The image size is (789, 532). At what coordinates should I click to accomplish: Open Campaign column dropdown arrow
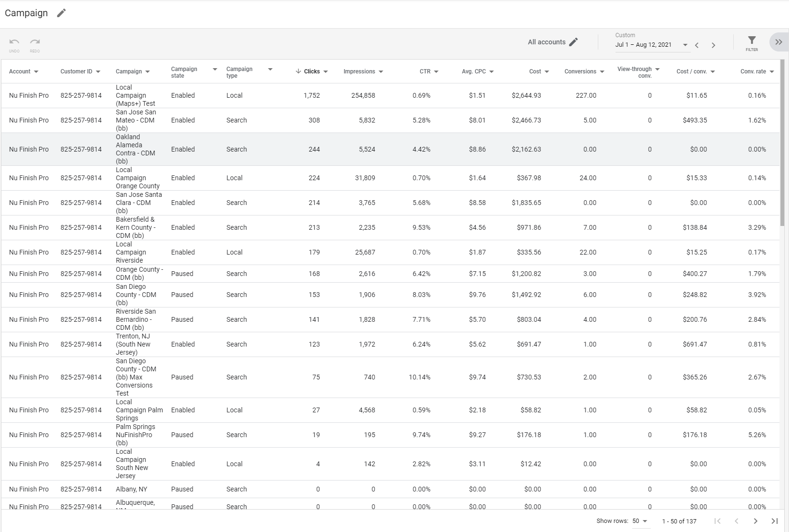pyautogui.click(x=148, y=72)
